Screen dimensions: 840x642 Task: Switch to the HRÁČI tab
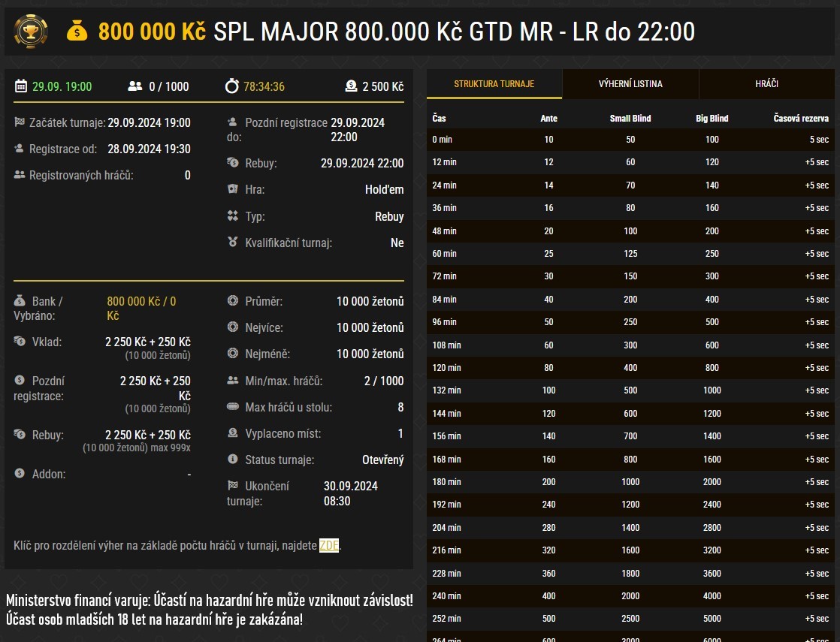tap(767, 83)
